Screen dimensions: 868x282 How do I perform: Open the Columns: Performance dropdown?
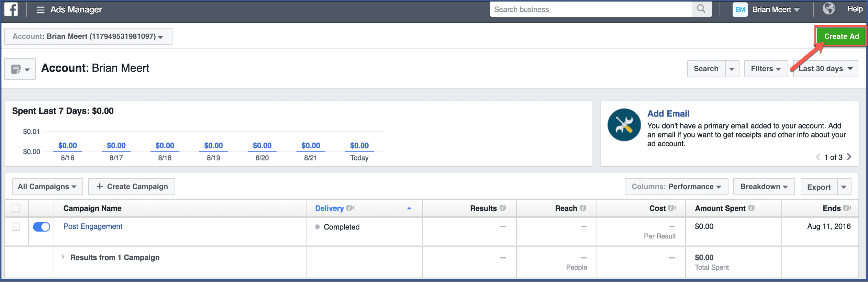click(x=676, y=187)
